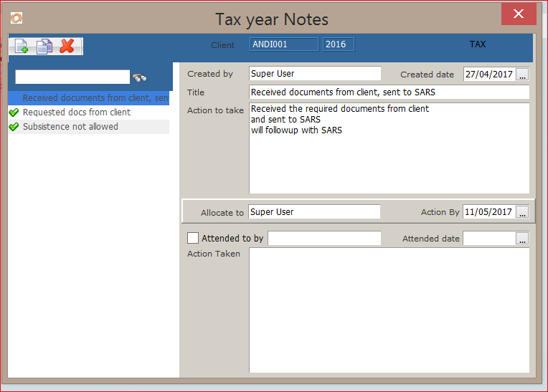This screenshot has width=548, height=392.
Task: Open the Attended date picker button
Action: [522, 239]
